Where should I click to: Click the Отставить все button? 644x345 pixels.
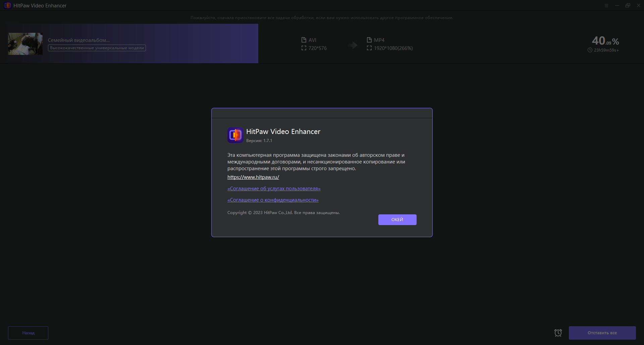[602, 333]
